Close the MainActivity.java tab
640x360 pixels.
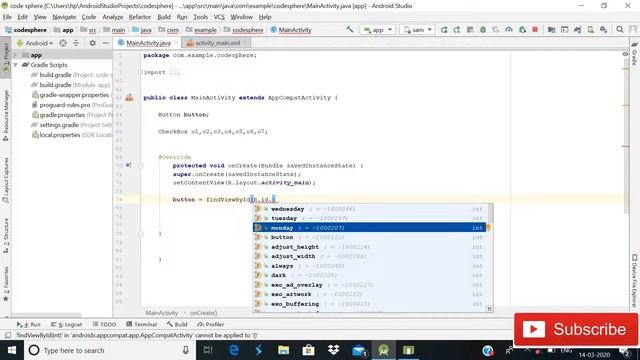176,43
